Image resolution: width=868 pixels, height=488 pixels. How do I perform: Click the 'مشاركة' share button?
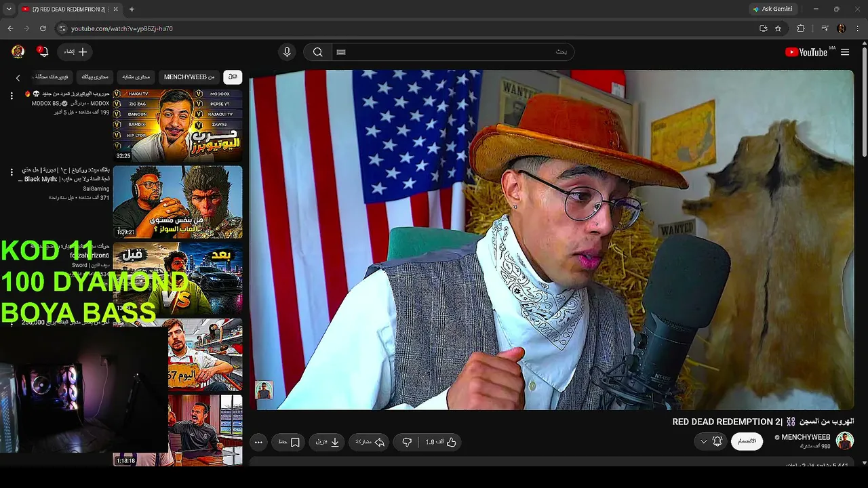click(x=370, y=442)
